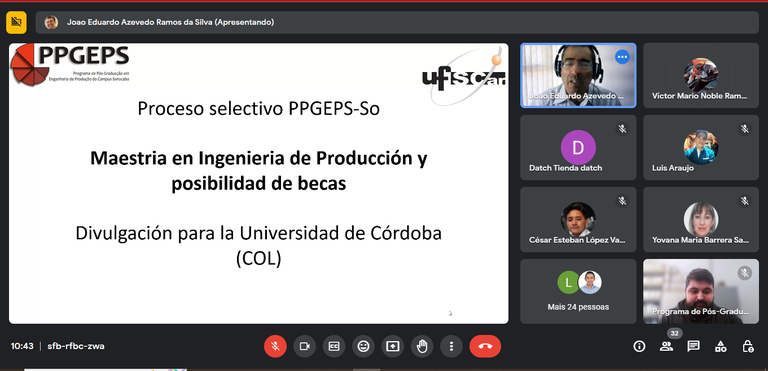Open the more options menu in the control bar
The height and width of the screenshot is (371, 768).
point(451,346)
